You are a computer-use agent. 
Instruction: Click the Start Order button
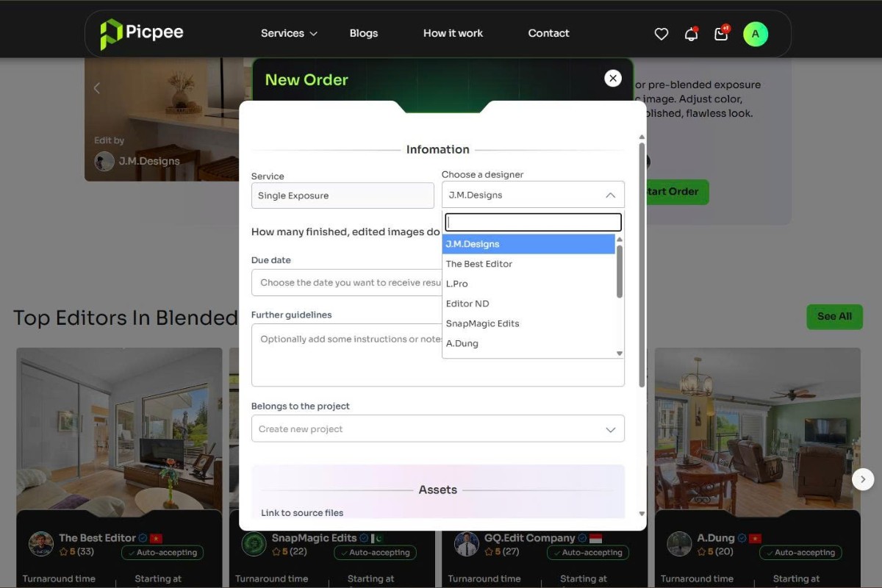pyautogui.click(x=671, y=191)
